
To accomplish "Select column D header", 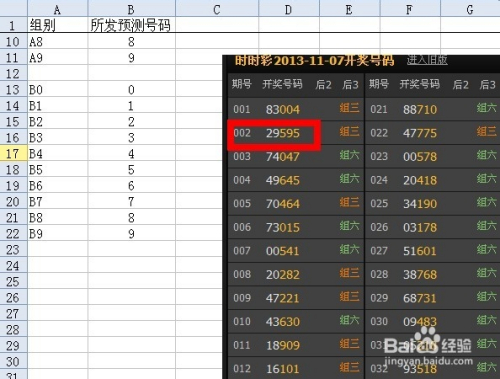I will click(x=289, y=9).
